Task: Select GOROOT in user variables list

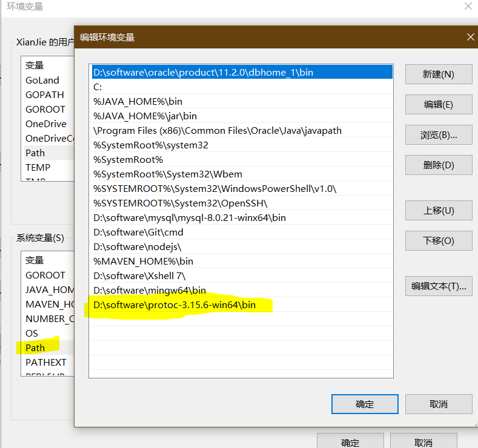Action: click(x=48, y=109)
